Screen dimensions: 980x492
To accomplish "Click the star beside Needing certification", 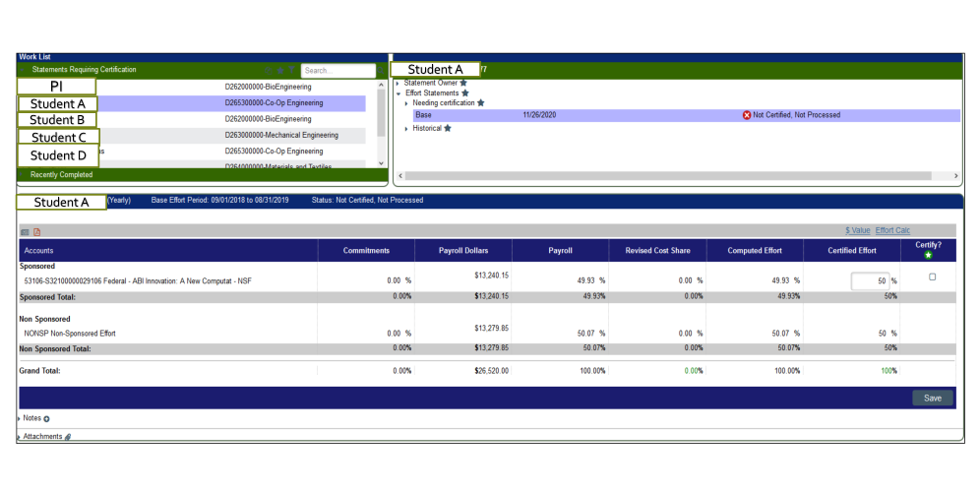I will [x=480, y=102].
